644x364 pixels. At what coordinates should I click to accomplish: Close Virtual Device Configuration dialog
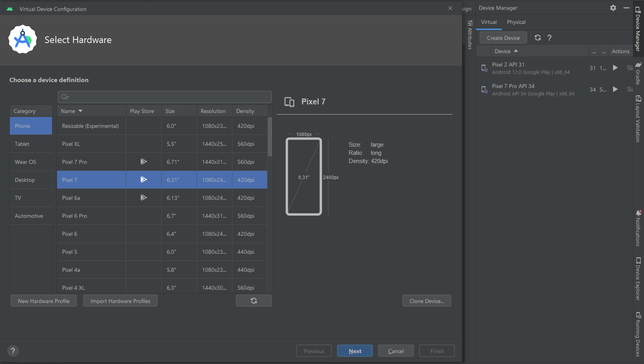click(x=450, y=8)
